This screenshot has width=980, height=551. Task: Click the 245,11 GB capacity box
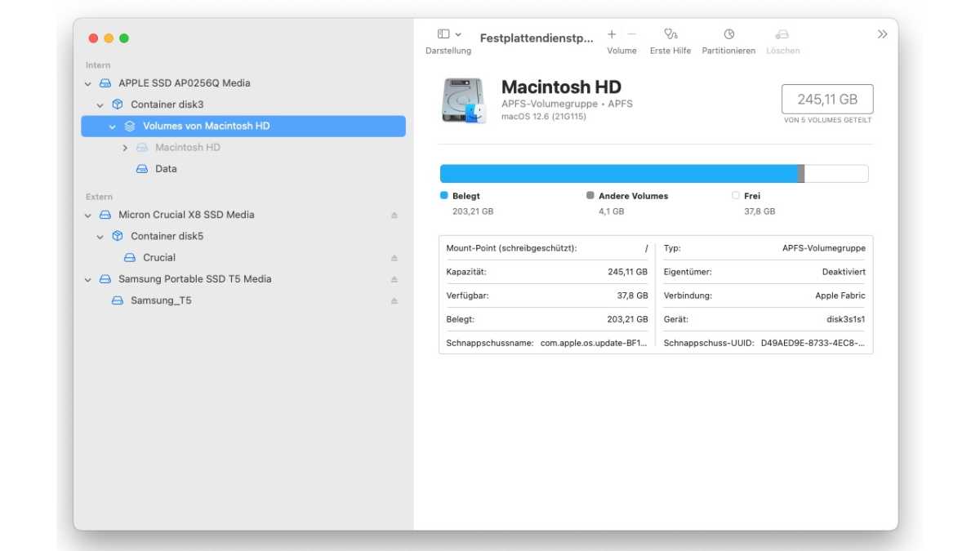coord(827,99)
